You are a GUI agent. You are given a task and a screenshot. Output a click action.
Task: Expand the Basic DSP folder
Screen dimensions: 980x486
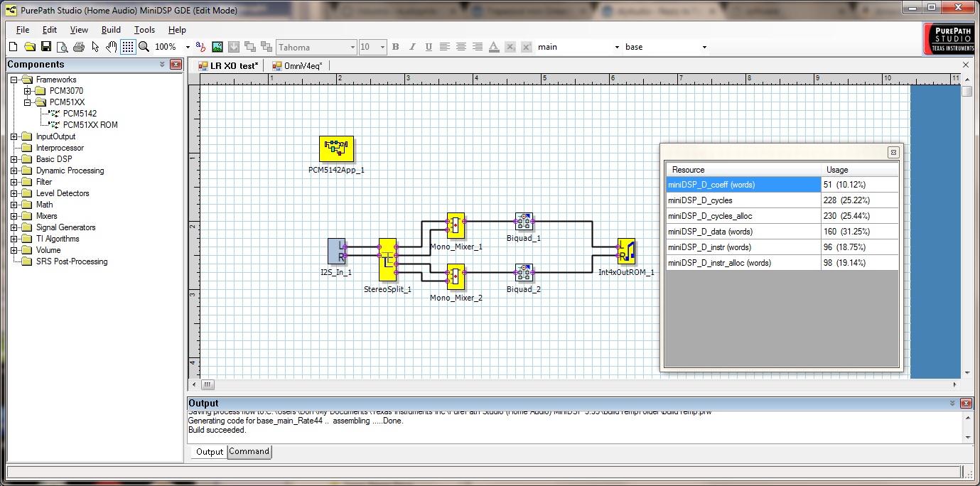point(15,159)
